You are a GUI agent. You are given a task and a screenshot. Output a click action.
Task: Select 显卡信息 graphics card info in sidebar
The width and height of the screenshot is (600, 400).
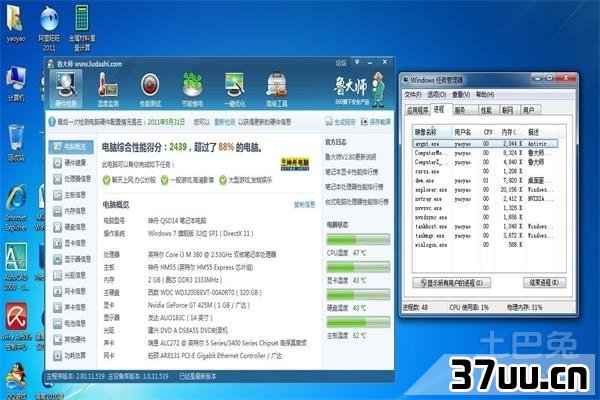coord(71,243)
